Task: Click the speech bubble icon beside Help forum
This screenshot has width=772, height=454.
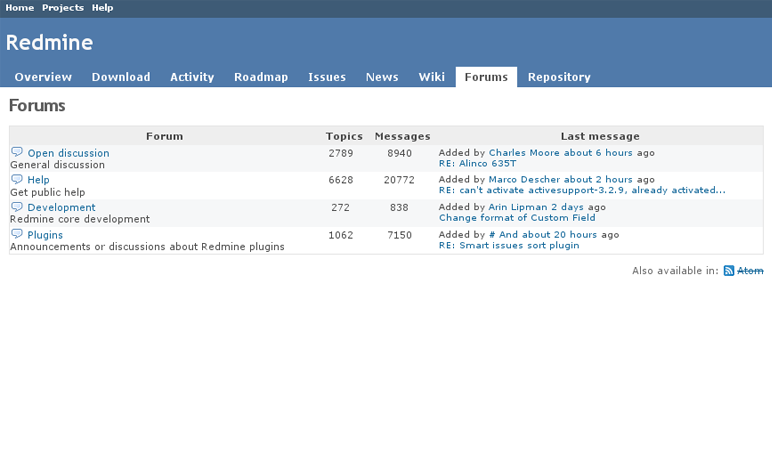Action: (x=17, y=179)
